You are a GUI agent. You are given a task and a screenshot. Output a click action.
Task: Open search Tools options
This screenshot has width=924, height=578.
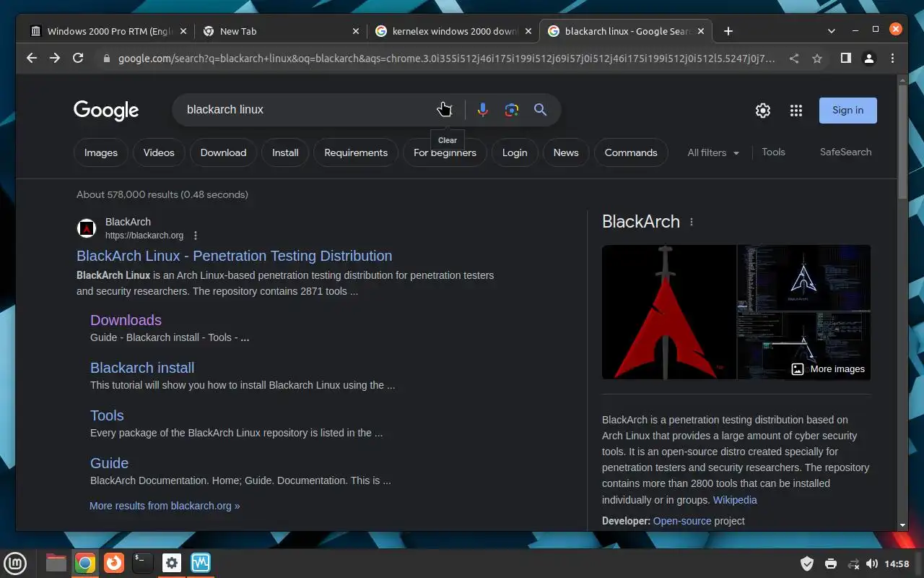tap(773, 152)
